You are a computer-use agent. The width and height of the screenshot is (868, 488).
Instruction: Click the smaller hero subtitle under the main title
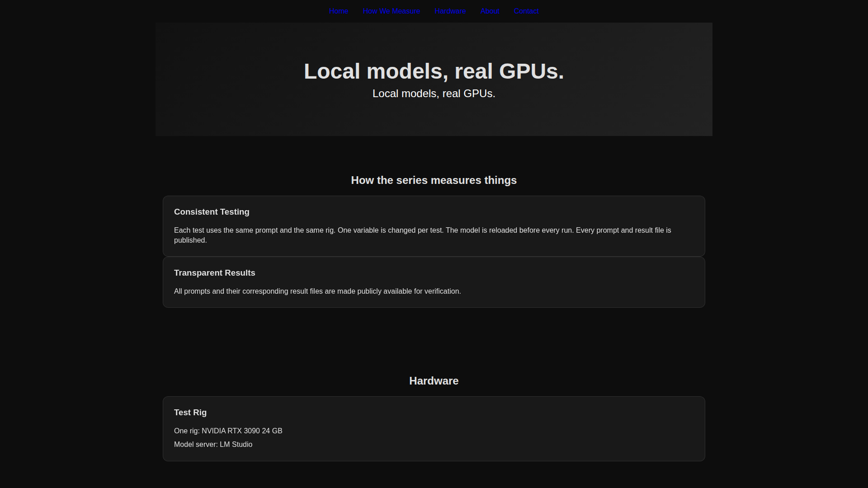click(434, 94)
